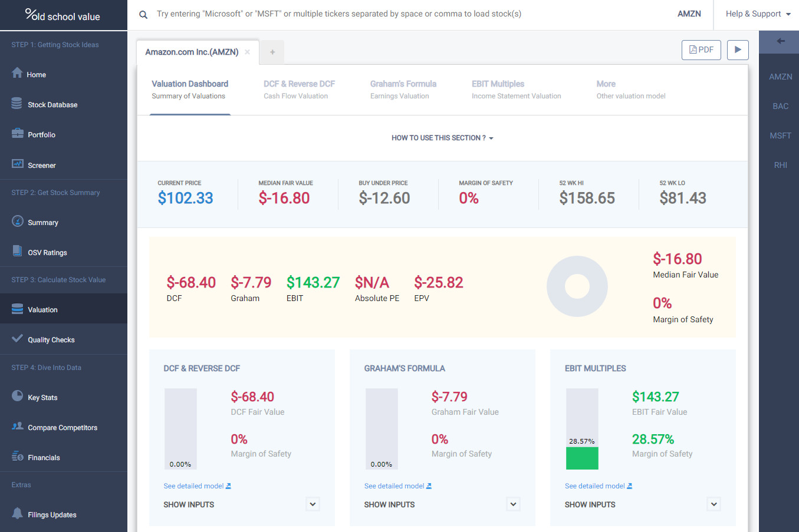Click the $-25.82 EPV value
This screenshot has height=532, width=799.
pos(439,282)
